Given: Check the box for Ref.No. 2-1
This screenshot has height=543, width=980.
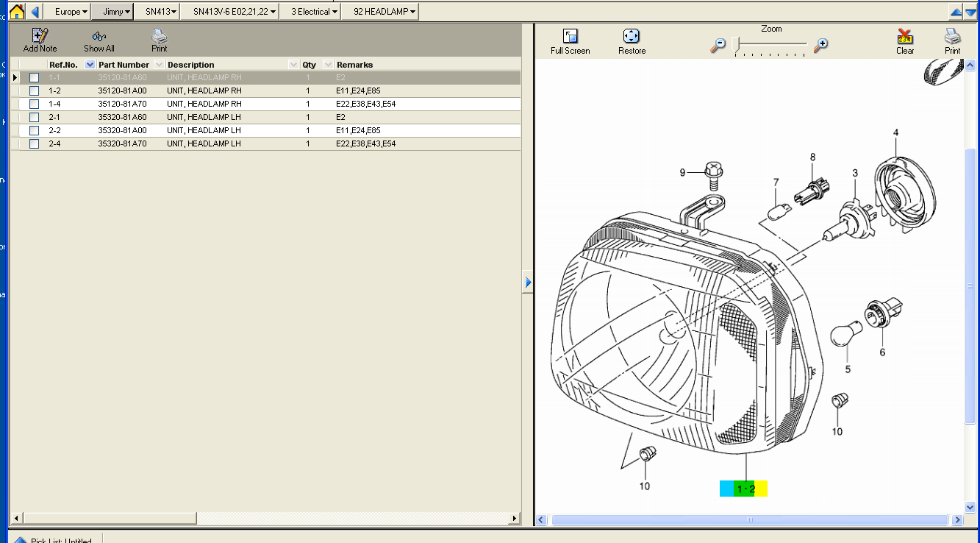Looking at the screenshot, I should [x=34, y=118].
